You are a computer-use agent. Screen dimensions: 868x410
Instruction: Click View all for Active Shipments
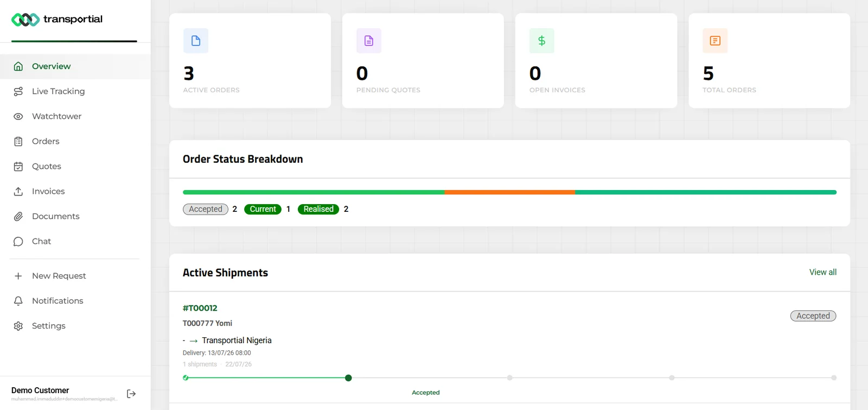tap(822, 272)
